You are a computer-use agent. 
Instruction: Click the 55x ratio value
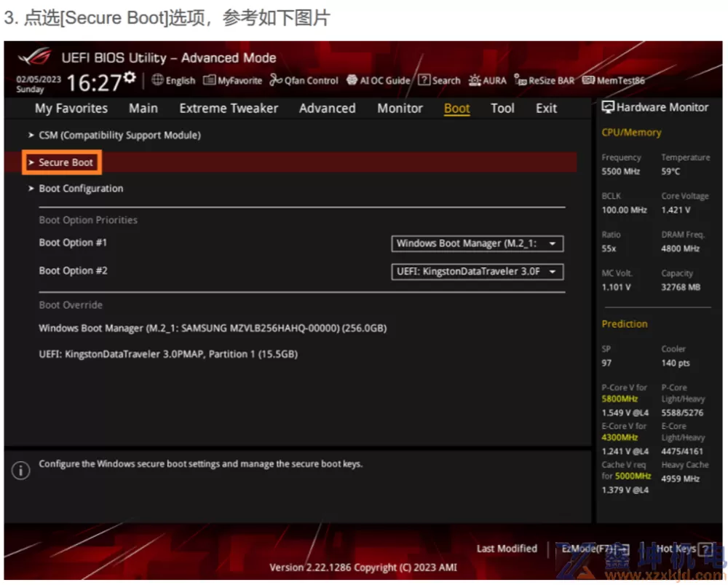tap(609, 248)
